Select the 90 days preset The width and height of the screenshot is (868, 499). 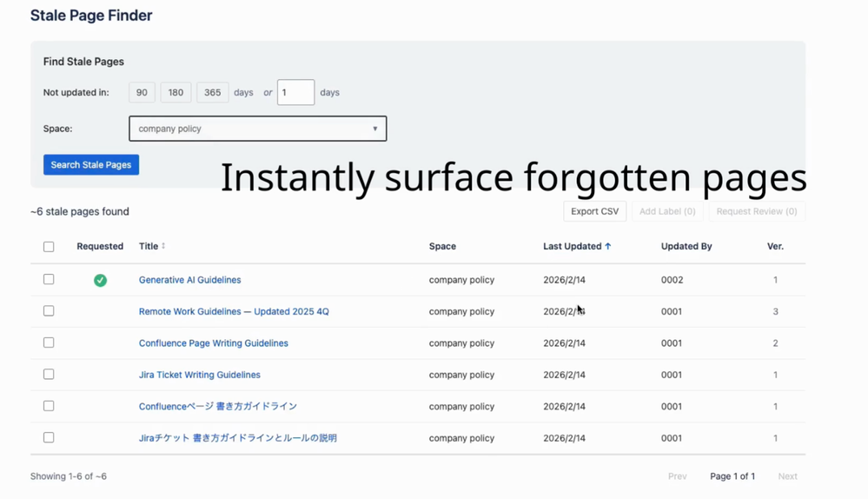[142, 92]
